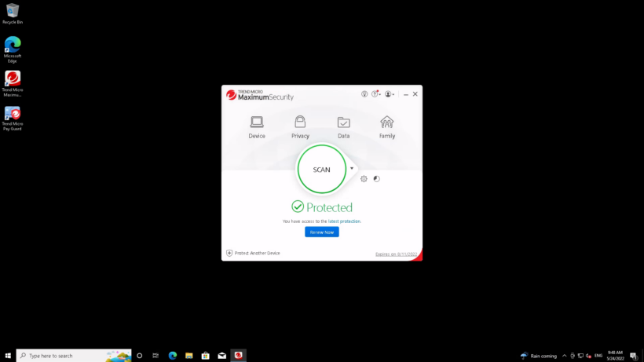The height and width of the screenshot is (362, 644).
Task: Open the help question-mark dropdown
Action: click(x=376, y=94)
